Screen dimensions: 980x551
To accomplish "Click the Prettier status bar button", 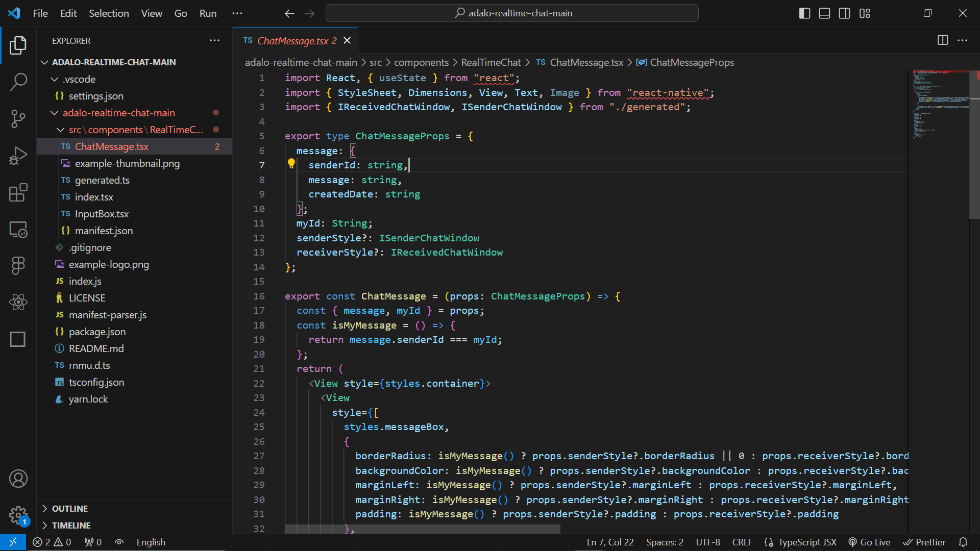I will click(924, 542).
